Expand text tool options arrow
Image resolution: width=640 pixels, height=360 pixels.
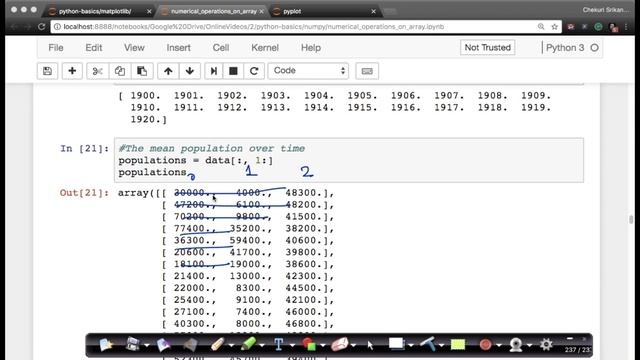pyautogui.click(x=292, y=346)
